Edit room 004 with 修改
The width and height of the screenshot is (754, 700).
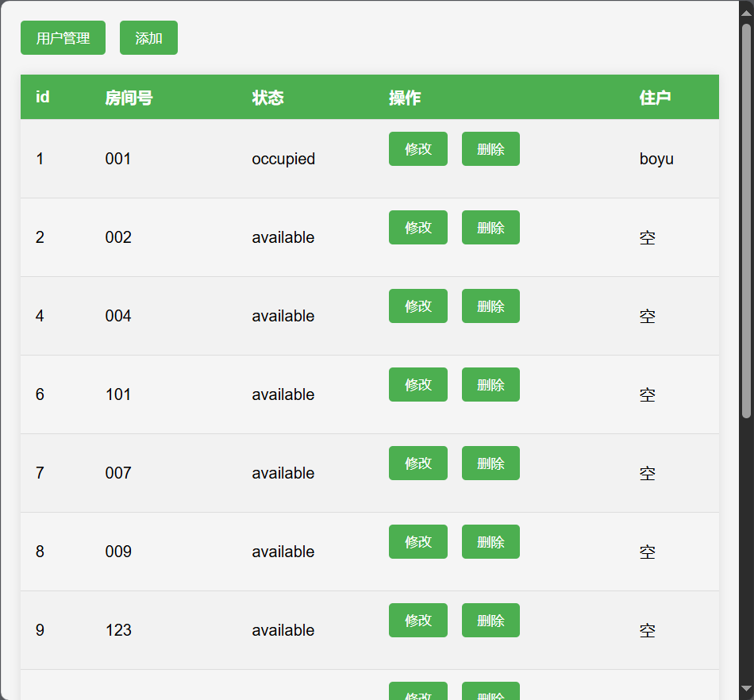click(417, 306)
